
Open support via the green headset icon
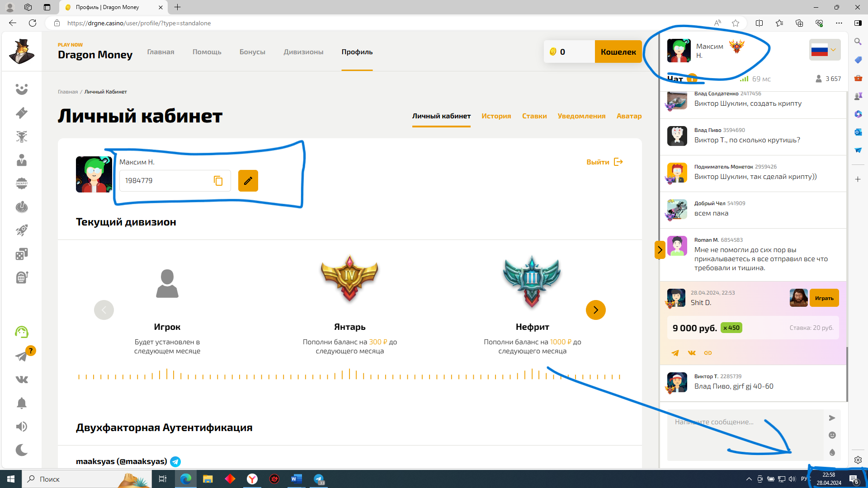(22, 332)
